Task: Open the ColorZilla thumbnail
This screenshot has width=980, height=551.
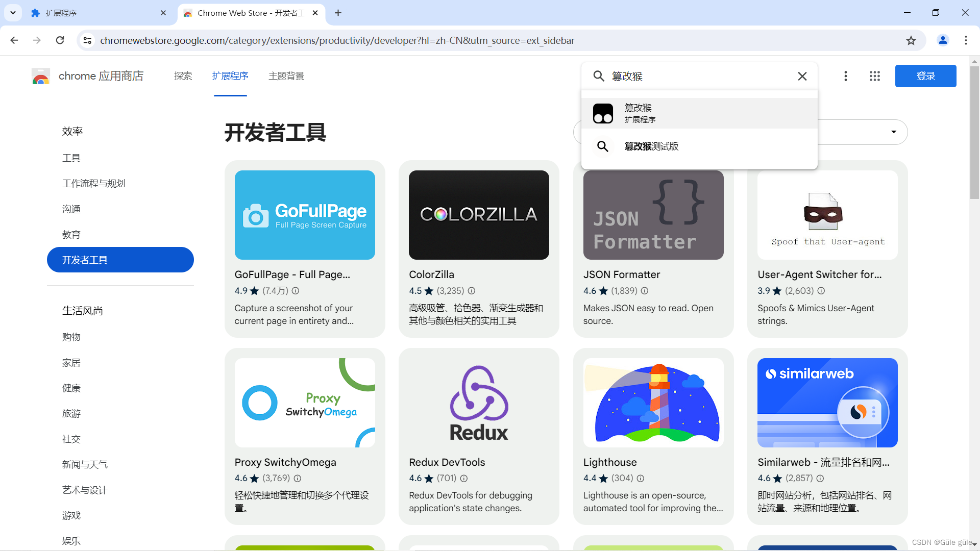Action: click(x=479, y=215)
